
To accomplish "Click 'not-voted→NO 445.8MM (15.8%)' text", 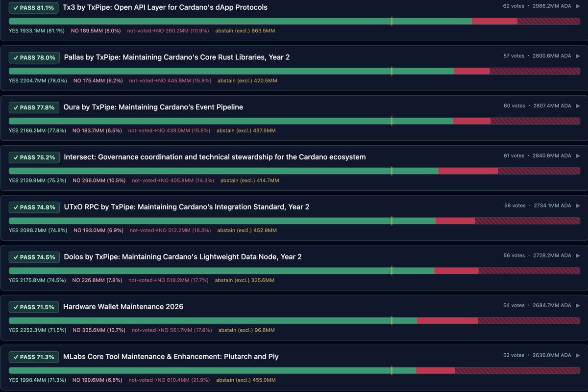I will (x=170, y=80).
